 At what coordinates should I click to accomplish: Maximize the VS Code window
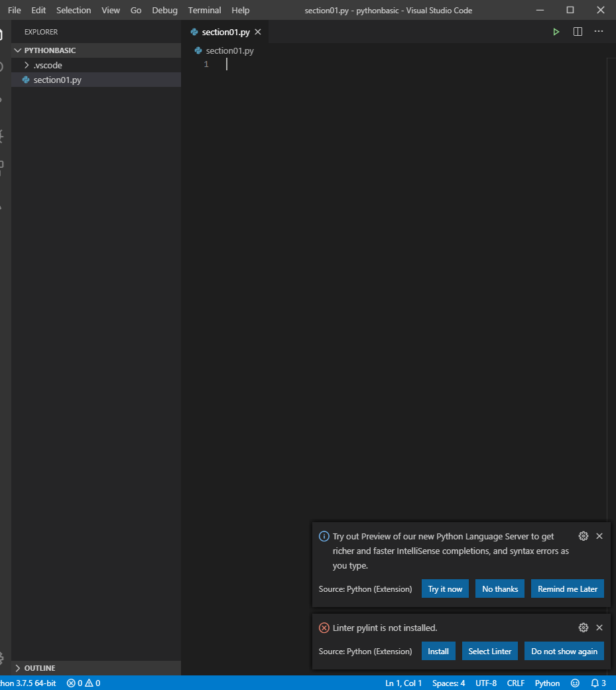[x=570, y=10]
